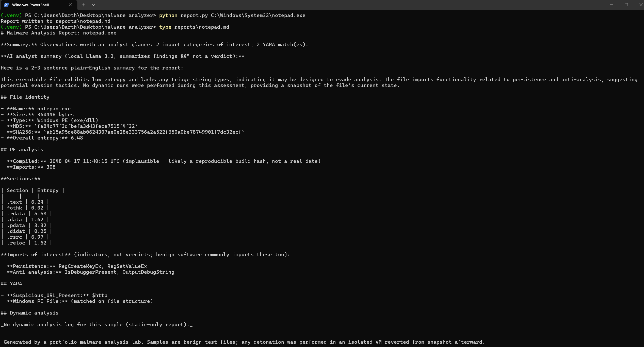The height and width of the screenshot is (347, 644).
Task: Click the SHA256 hash value
Action: pyautogui.click(x=144, y=132)
